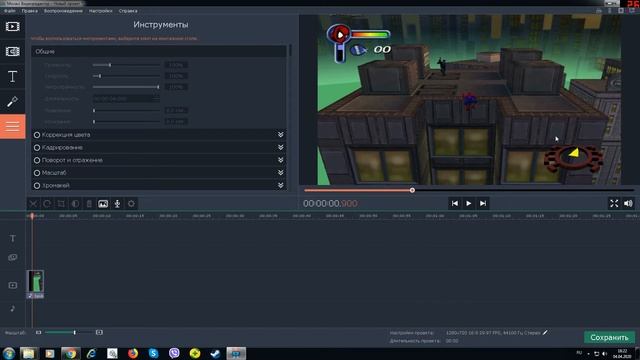Collapse the Общие section header
640x360 pixels.
(159, 51)
